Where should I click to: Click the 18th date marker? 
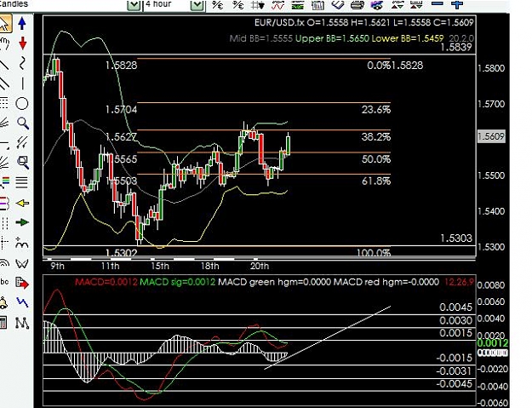coord(209,266)
